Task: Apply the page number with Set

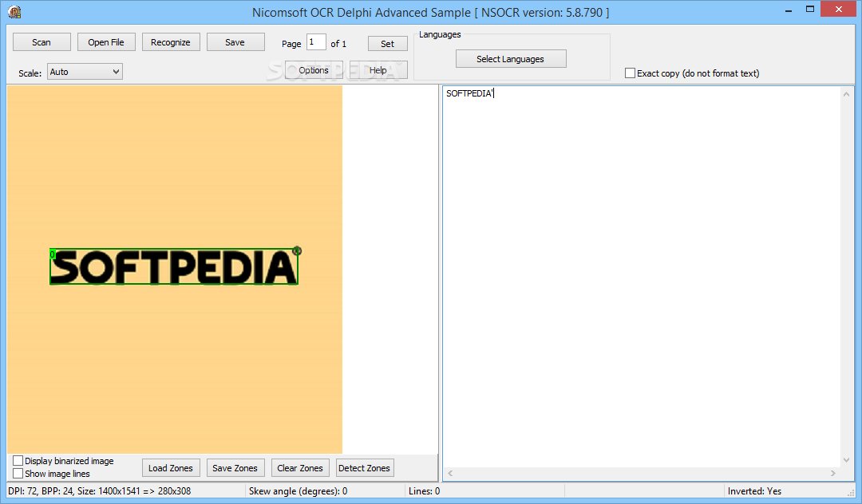Action: (388, 44)
